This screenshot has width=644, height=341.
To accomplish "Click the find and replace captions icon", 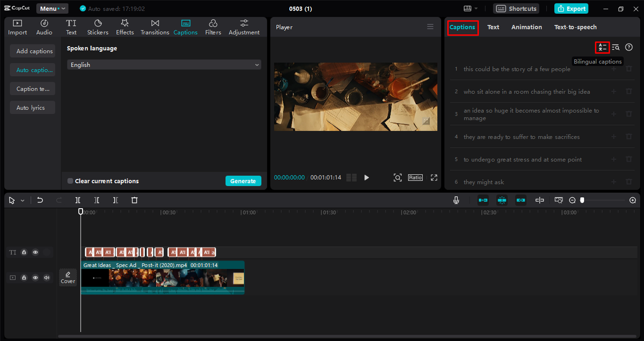I will pyautogui.click(x=615, y=47).
